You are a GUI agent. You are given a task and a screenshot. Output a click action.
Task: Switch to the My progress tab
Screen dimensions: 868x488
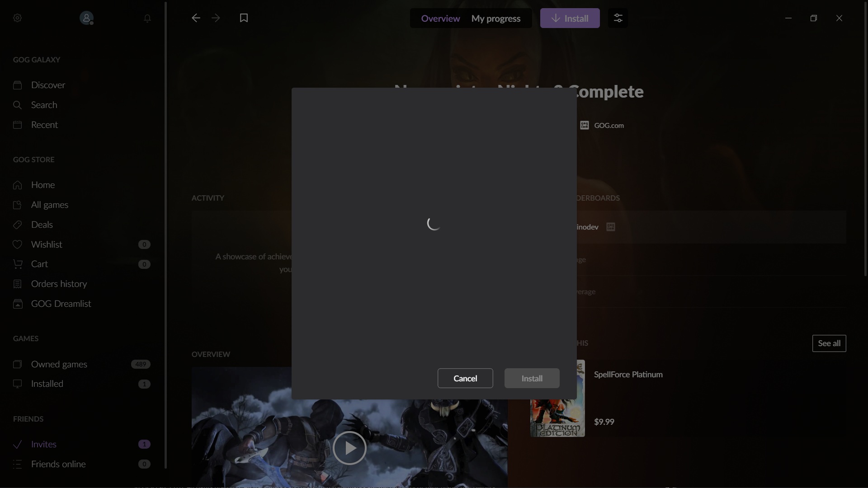tap(496, 19)
